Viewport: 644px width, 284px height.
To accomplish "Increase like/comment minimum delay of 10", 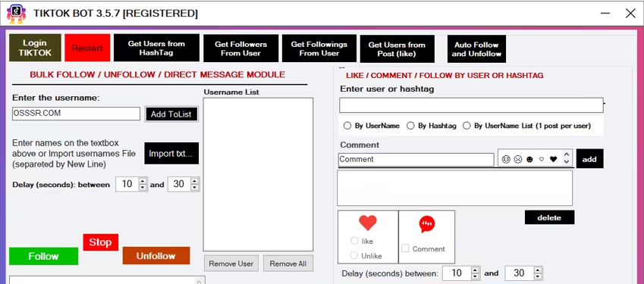I will coord(475,270).
